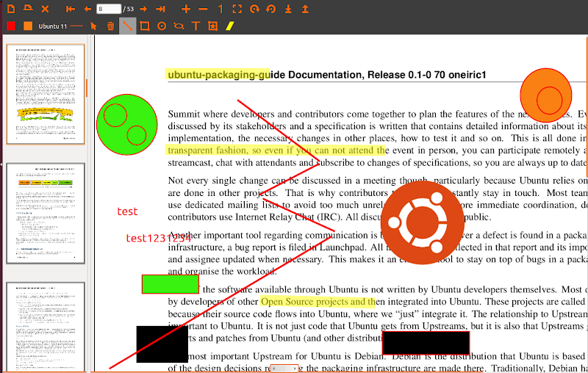Go to the next page
588x373 pixels.
click(143, 9)
